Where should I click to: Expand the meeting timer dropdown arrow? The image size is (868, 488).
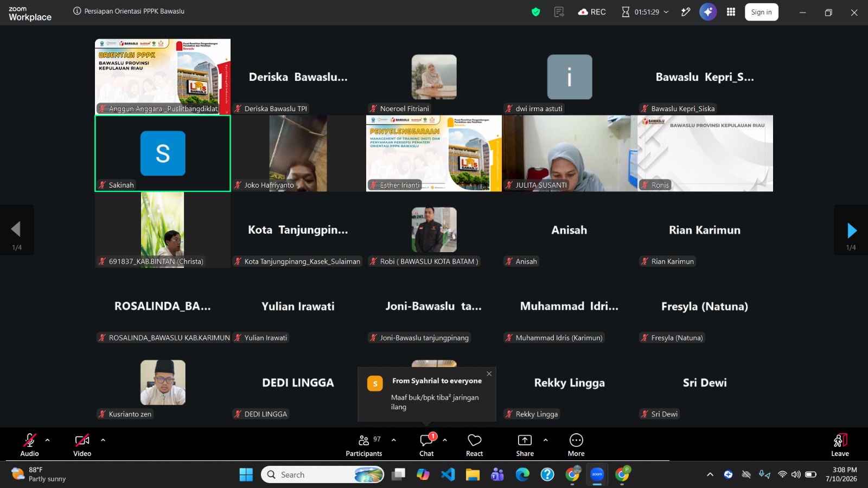(666, 12)
